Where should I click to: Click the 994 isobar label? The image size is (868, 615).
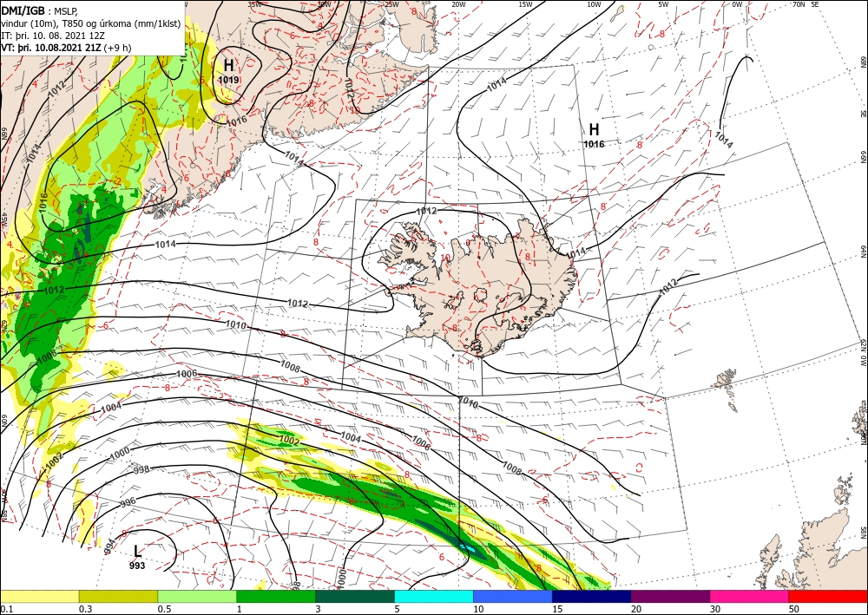110,546
